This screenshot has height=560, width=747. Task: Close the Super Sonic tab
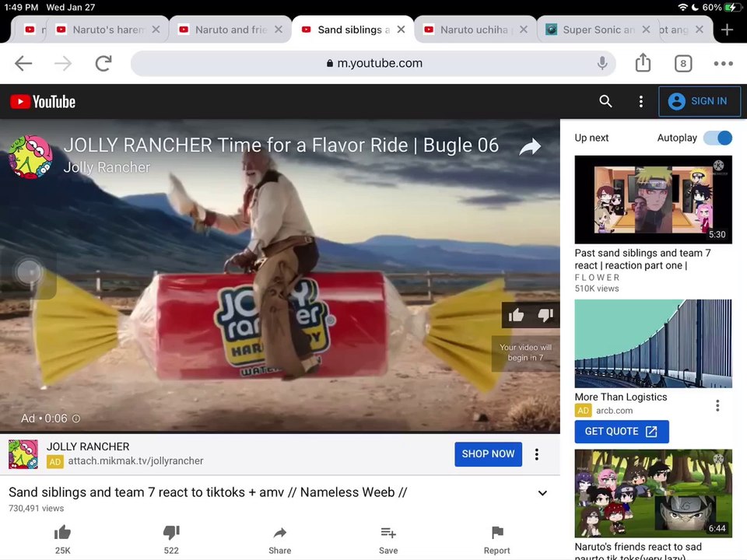[646, 30]
